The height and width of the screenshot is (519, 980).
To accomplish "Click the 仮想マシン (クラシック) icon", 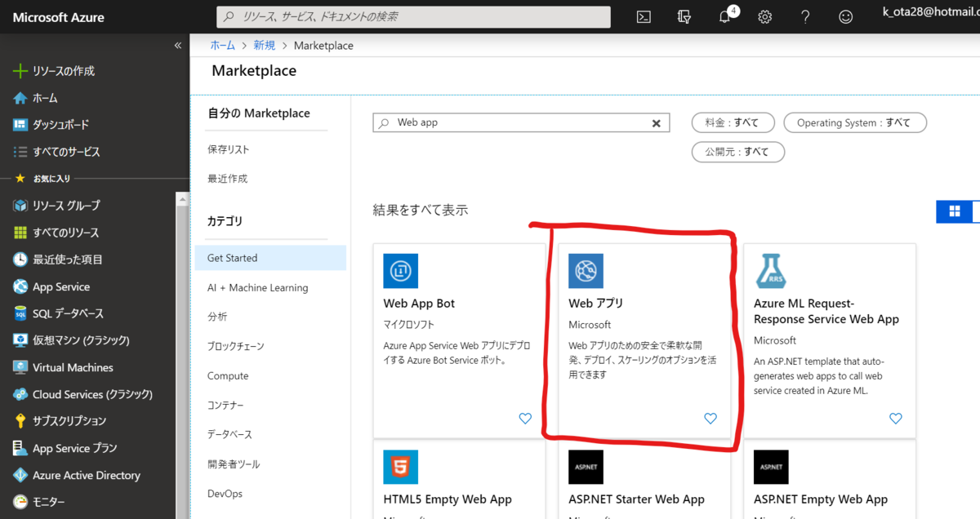I will tap(20, 340).
